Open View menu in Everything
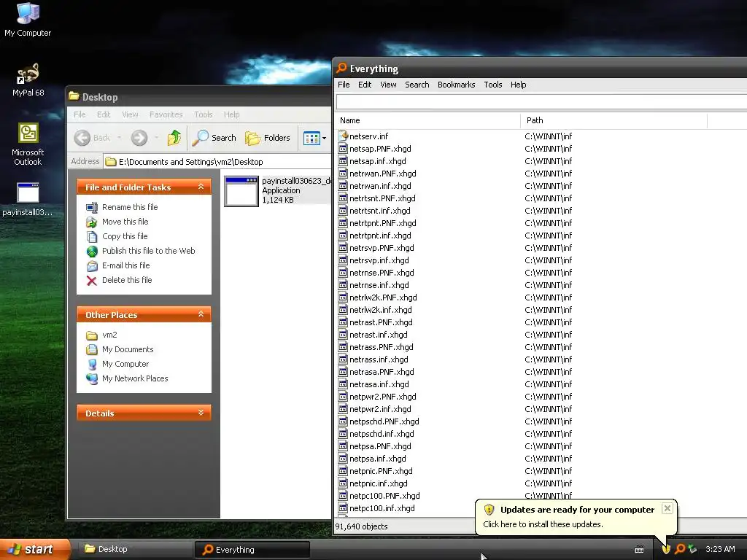 tap(388, 85)
